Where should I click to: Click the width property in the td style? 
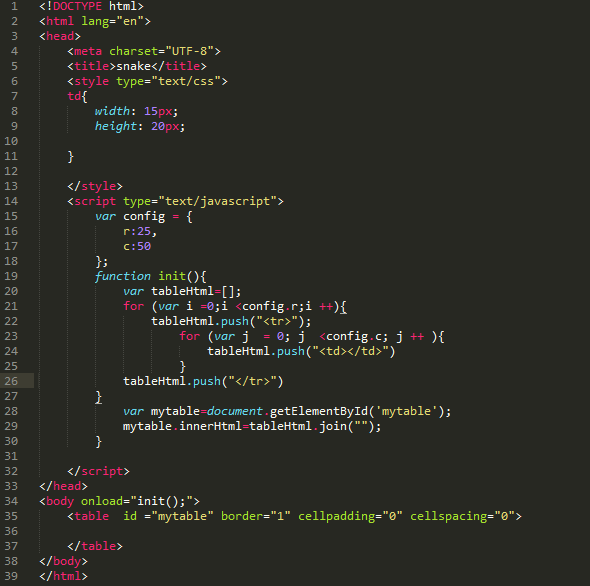pyautogui.click(x=112, y=111)
